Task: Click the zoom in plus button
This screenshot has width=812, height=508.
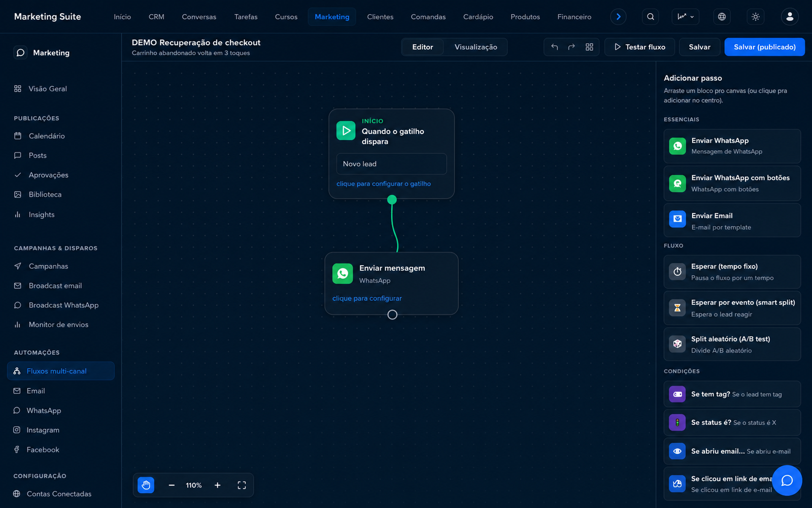Action: [217, 485]
